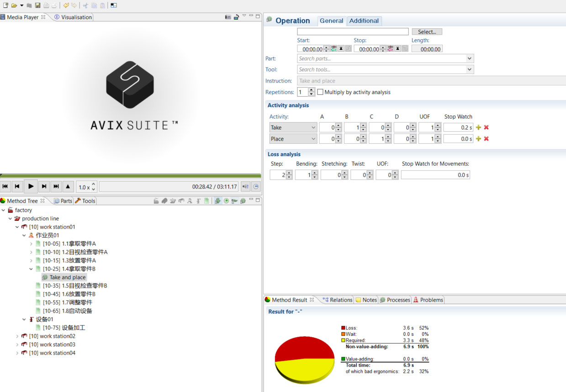Click the red delete X on Take row
566x392 pixels.
[486, 128]
